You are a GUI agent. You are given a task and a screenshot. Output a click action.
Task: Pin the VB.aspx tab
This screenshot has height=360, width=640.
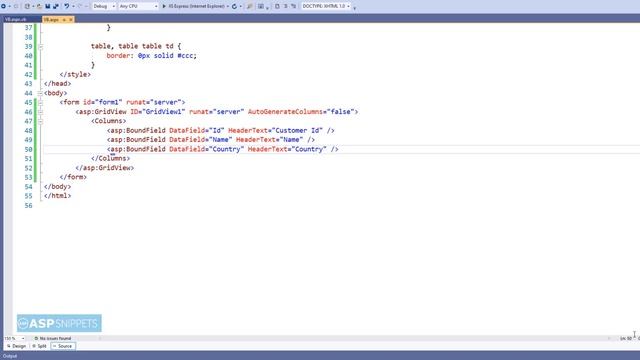(64, 20)
